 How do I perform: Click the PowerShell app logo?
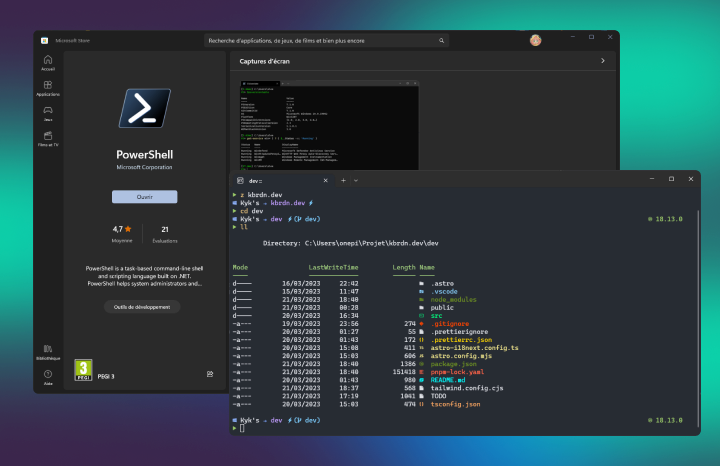click(145, 108)
